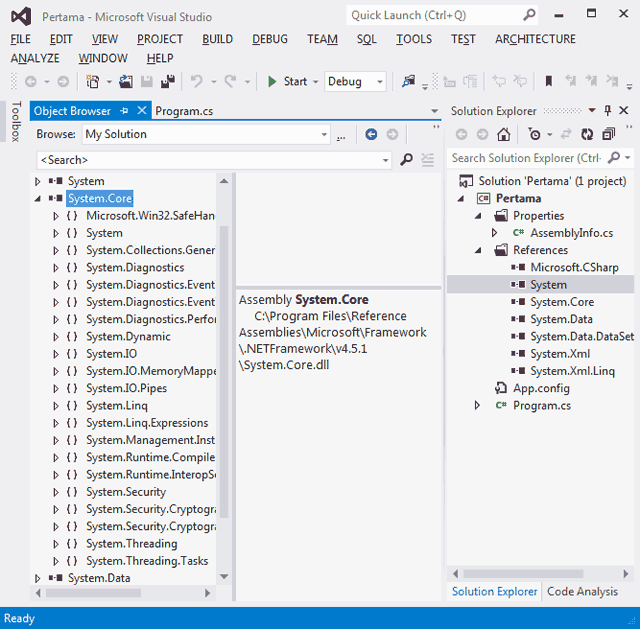The width and height of the screenshot is (640, 629).
Task: Open the ANALYZE menu
Action: pyautogui.click(x=35, y=58)
